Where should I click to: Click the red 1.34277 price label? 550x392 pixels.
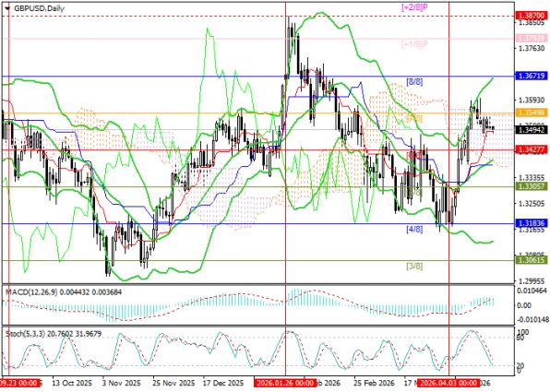coord(532,149)
